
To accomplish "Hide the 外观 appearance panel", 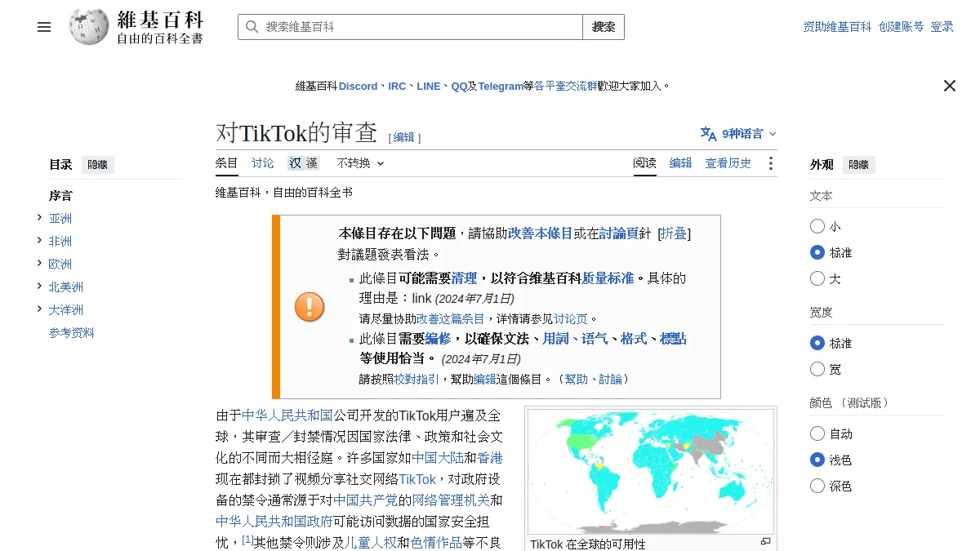I will [858, 165].
